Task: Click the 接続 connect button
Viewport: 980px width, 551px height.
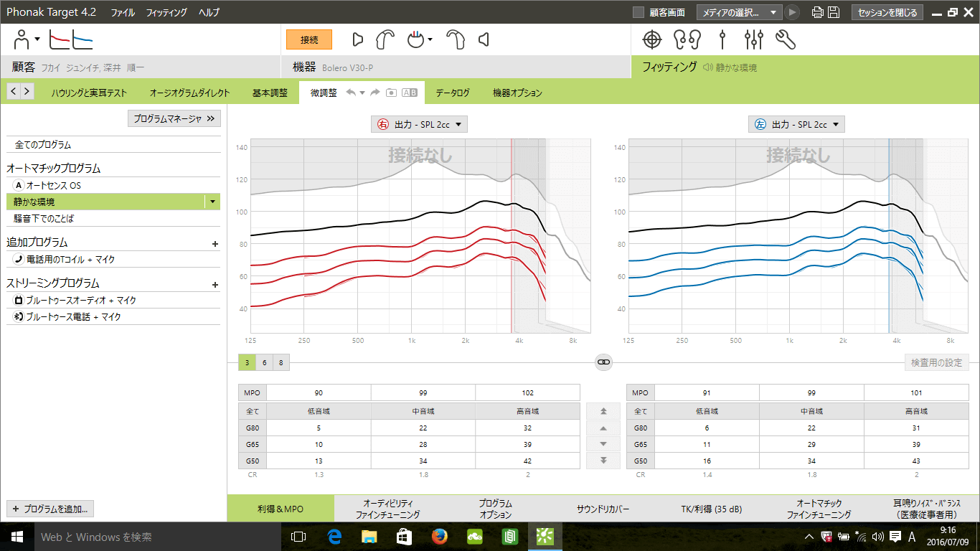Action: click(309, 39)
